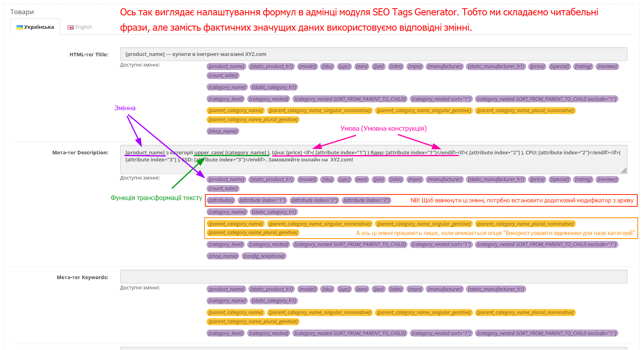Image resolution: width=644 pixels, height=350 pixels.
Task: Insert [sku] tag under the Title field
Action: pos(328,67)
